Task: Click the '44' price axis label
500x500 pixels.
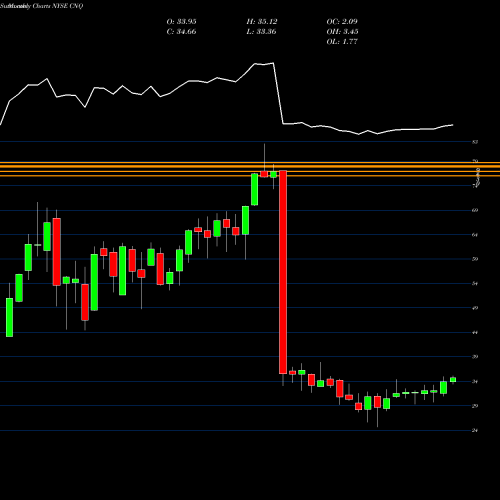Action: tap(475, 333)
